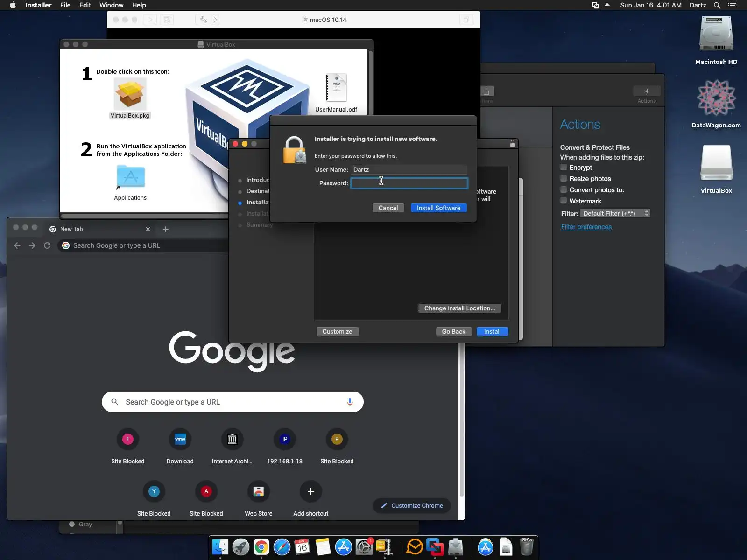
Task: Click Go Back in the Installer
Action: coord(454,331)
